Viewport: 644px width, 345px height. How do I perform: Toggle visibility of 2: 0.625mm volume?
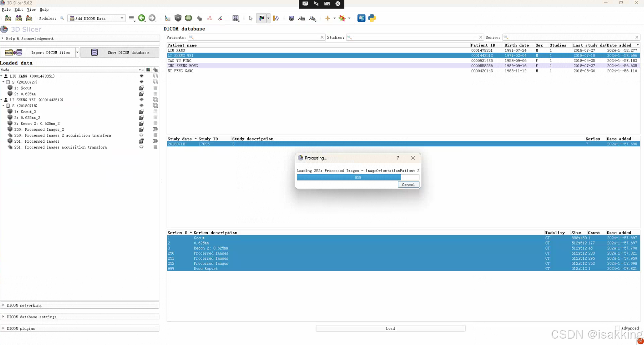click(x=141, y=94)
